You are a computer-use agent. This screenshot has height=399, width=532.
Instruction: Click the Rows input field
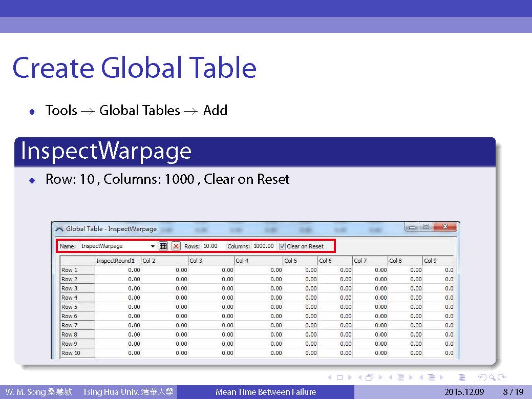[212, 246]
